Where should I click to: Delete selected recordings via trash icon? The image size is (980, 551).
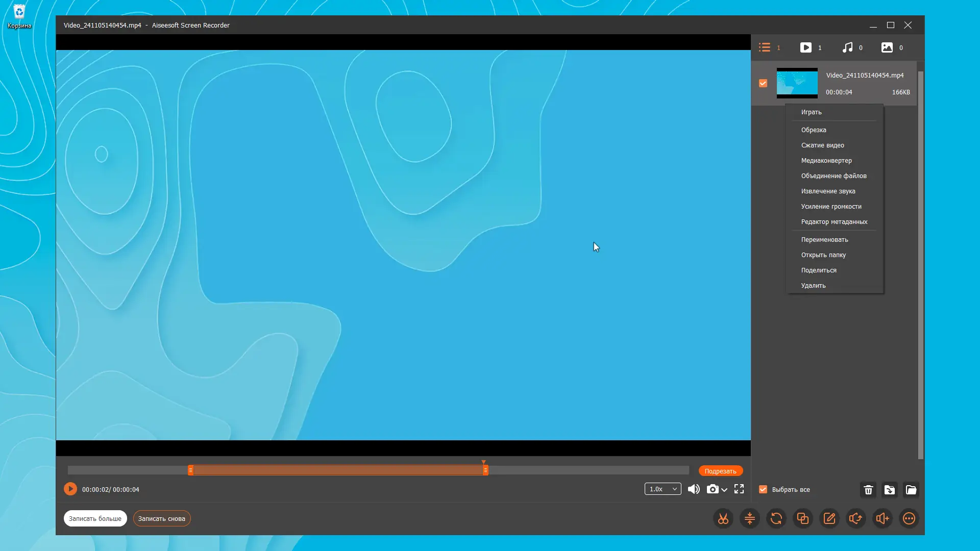868,490
